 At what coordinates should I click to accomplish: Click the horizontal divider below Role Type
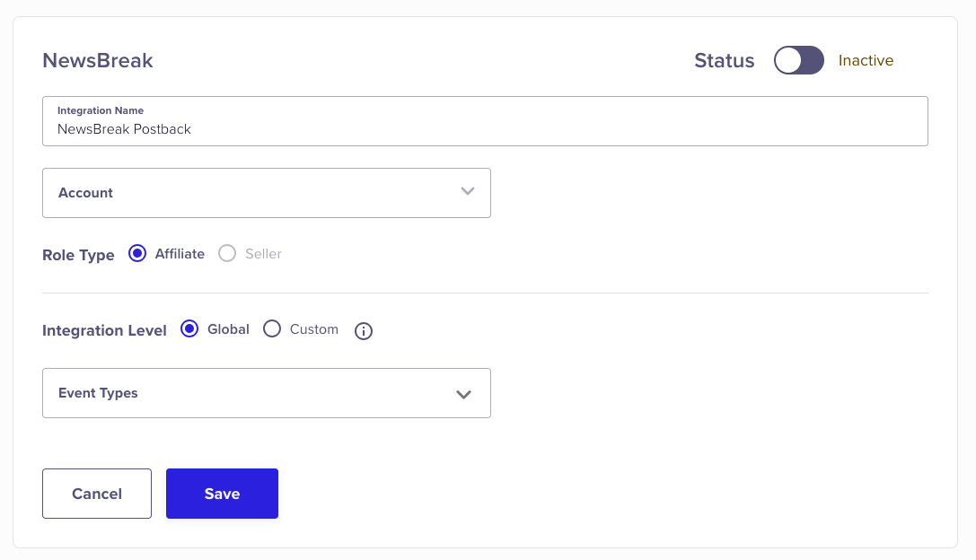pos(485,293)
